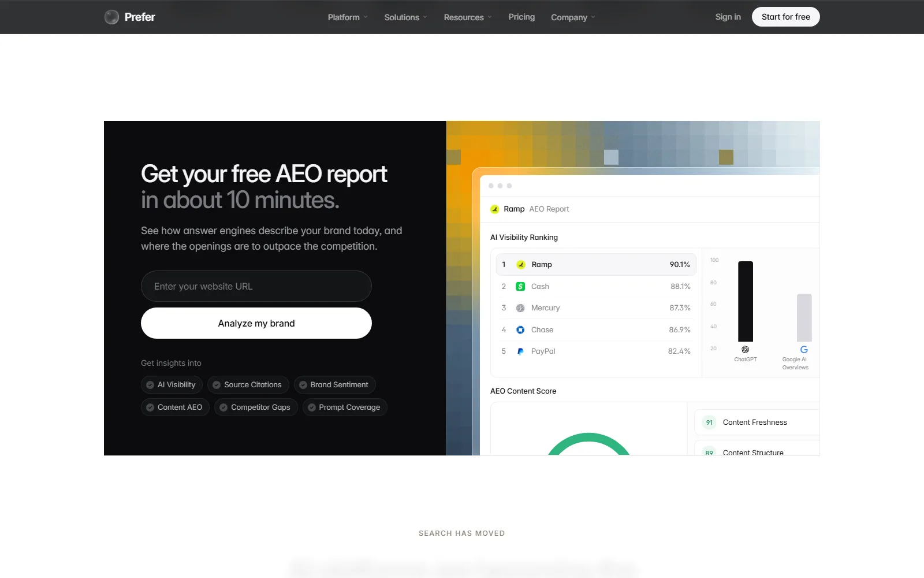Click the Ramp 90.1% value
The width and height of the screenshot is (924, 578).
pos(680,265)
